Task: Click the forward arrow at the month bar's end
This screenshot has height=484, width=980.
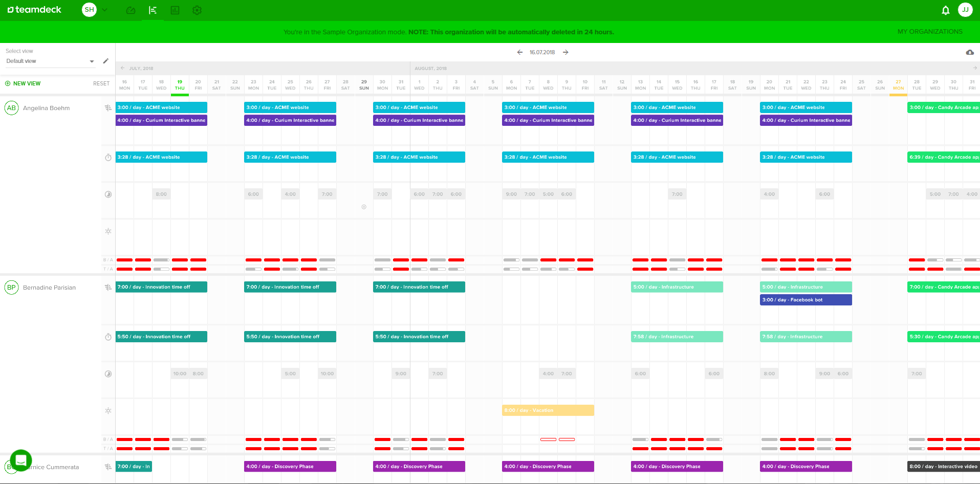Action: tap(975, 68)
